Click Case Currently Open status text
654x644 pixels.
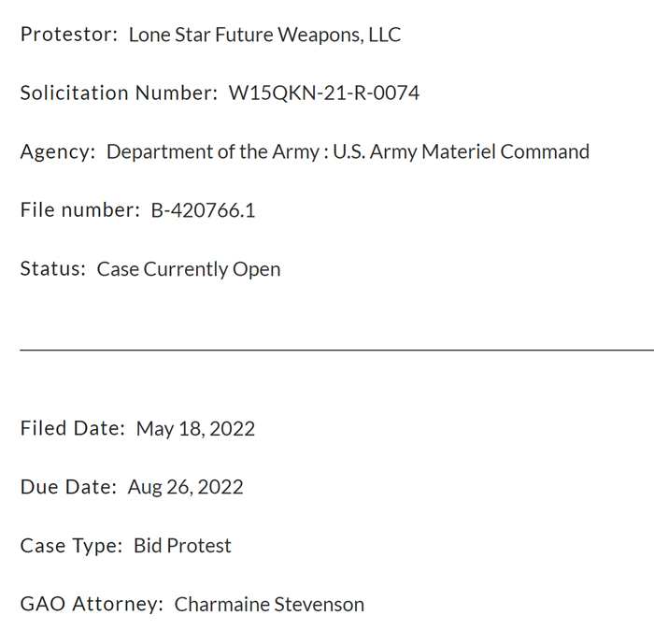click(x=189, y=269)
